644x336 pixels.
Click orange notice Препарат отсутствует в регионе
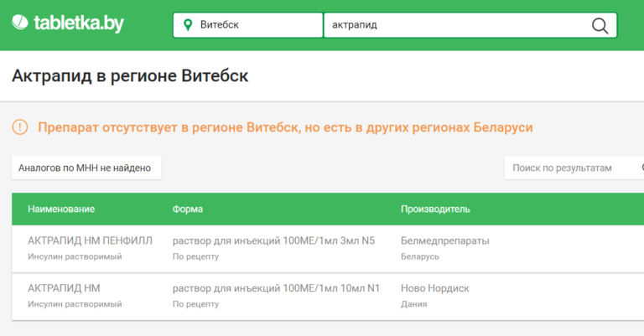[x=285, y=127]
